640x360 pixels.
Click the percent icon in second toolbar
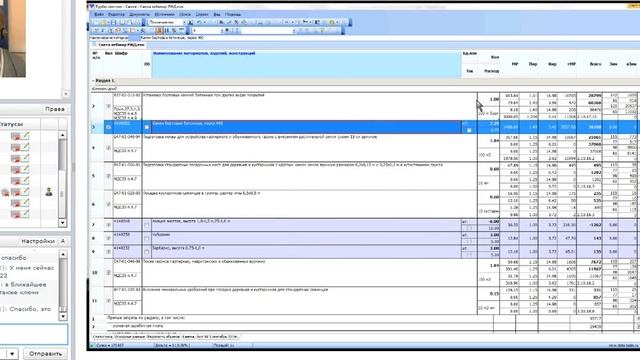(174, 31)
